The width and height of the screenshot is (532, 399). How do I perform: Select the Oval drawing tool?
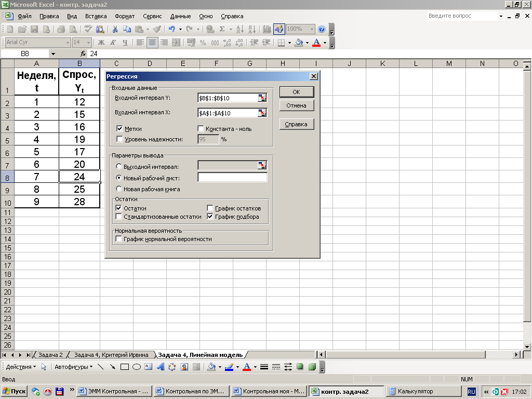click(x=137, y=367)
